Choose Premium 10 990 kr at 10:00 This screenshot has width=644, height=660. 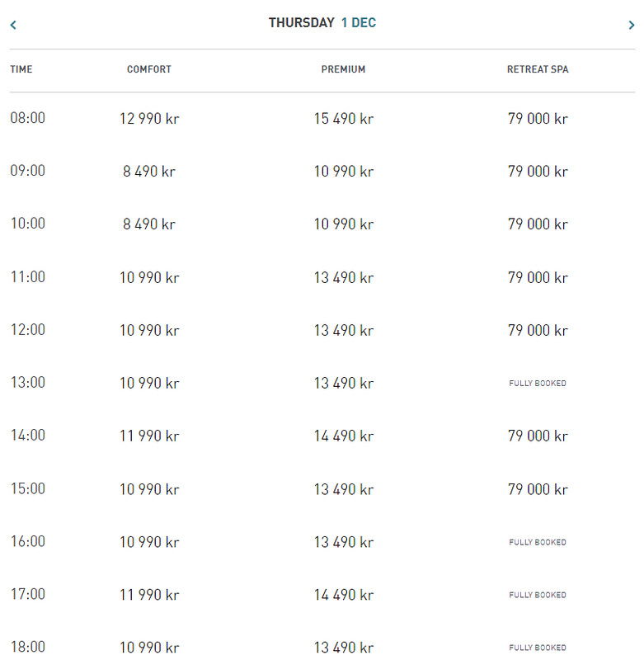344,224
